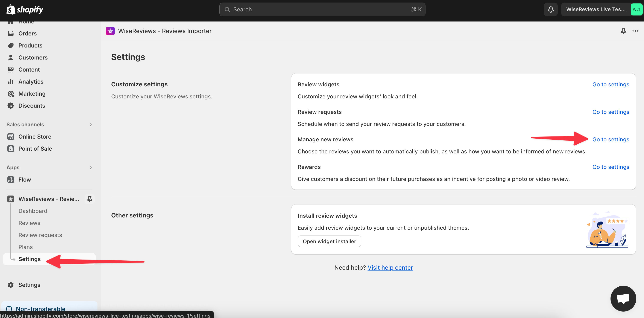Click the Shopify logo
This screenshot has width=644, height=318.
[24, 9]
